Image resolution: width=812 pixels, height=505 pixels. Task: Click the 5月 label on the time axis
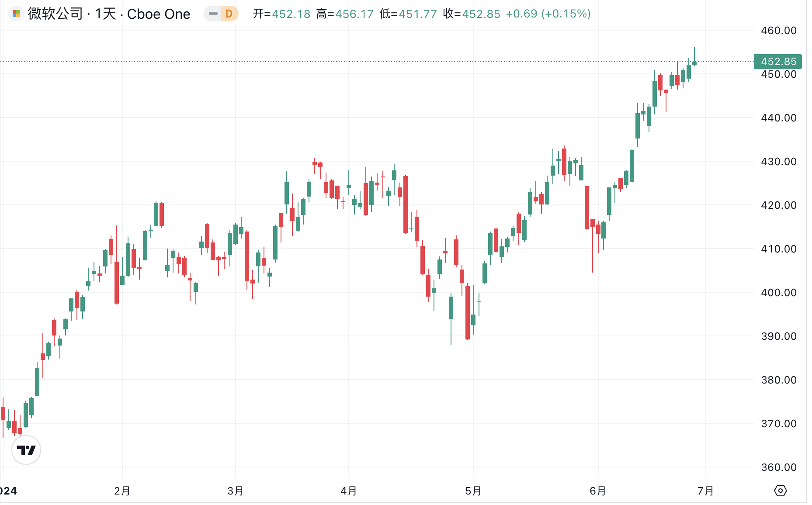473,491
